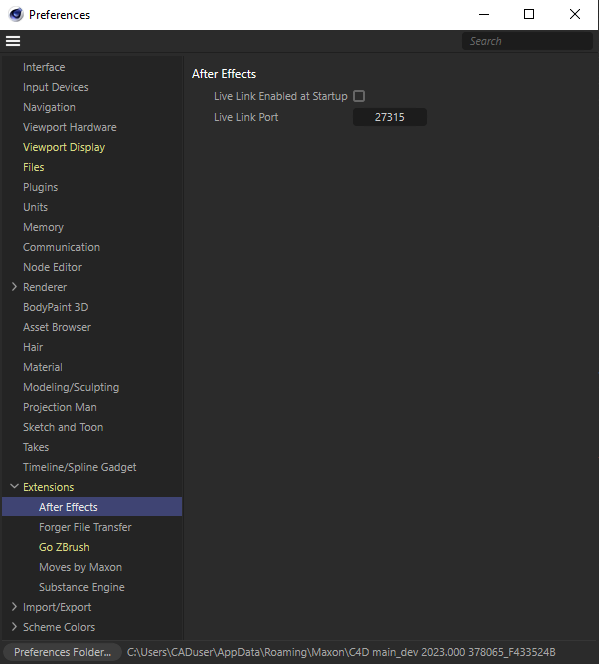Go to Viewport Display settings
Image resolution: width=599 pixels, height=664 pixels.
tap(64, 147)
